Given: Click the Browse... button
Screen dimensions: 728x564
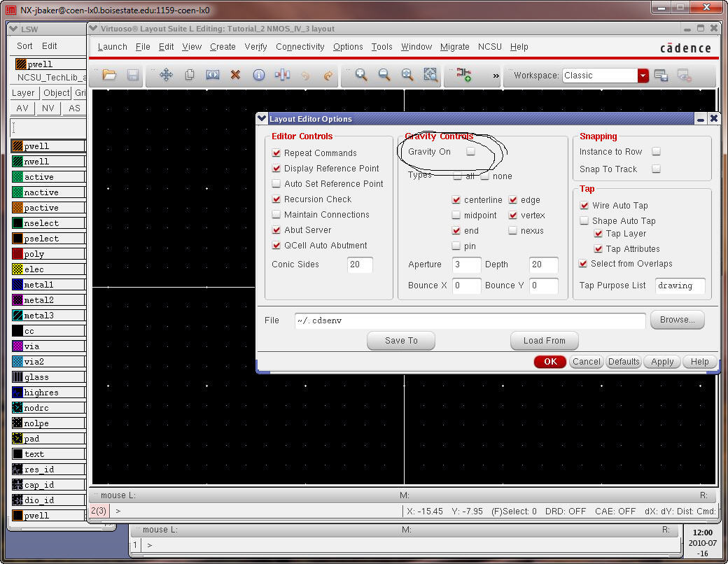Looking at the screenshot, I should click(x=677, y=320).
